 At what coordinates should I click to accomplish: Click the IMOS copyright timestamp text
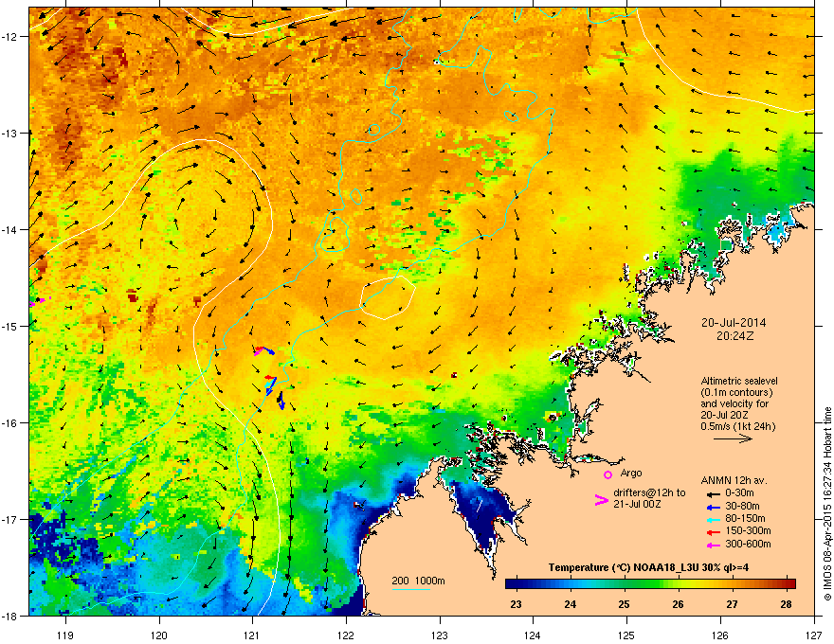click(827, 504)
